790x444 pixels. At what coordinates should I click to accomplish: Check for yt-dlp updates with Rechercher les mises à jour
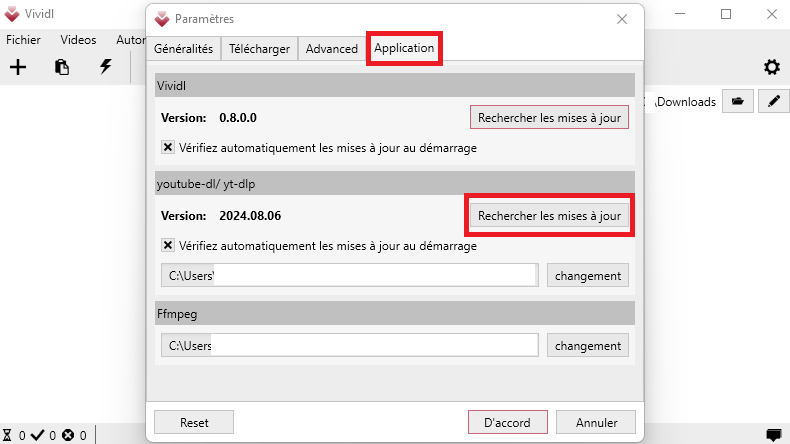[x=549, y=216]
